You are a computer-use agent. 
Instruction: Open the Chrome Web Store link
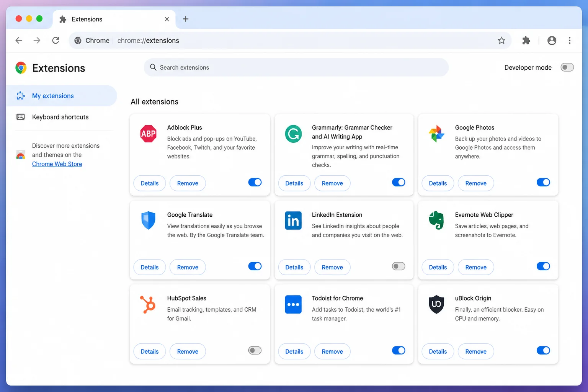57,164
